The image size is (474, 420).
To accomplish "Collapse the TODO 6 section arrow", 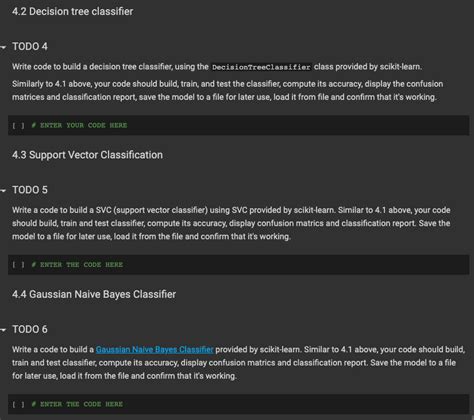I will tap(3, 330).
